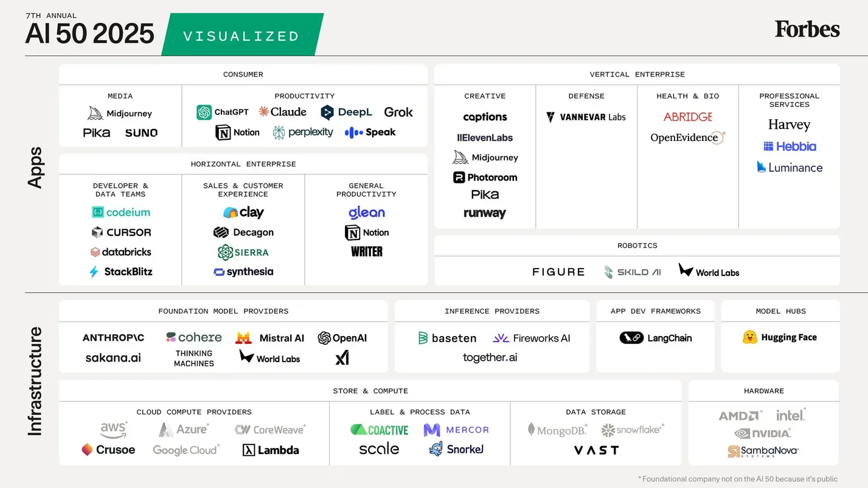
Task: Click the xAI logo
Action: pyautogui.click(x=342, y=357)
